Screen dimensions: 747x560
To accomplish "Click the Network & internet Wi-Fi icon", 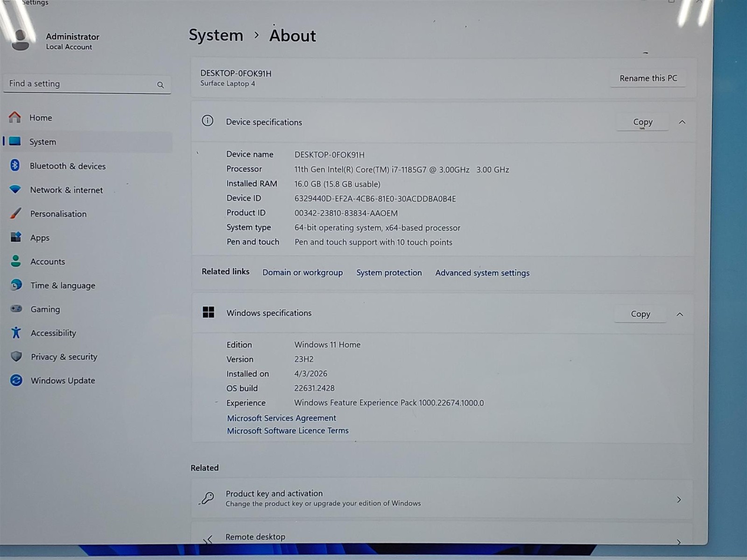I will [x=15, y=189].
